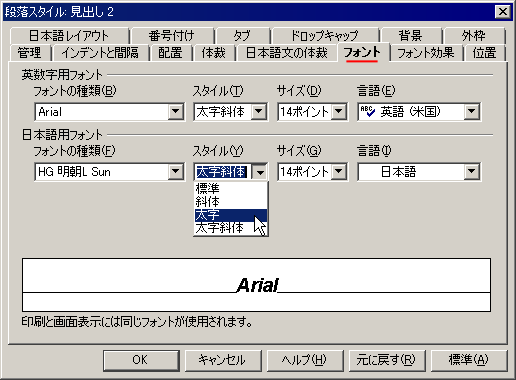Open the 体裁 tab
This screenshot has height=380, width=516.
(214, 53)
